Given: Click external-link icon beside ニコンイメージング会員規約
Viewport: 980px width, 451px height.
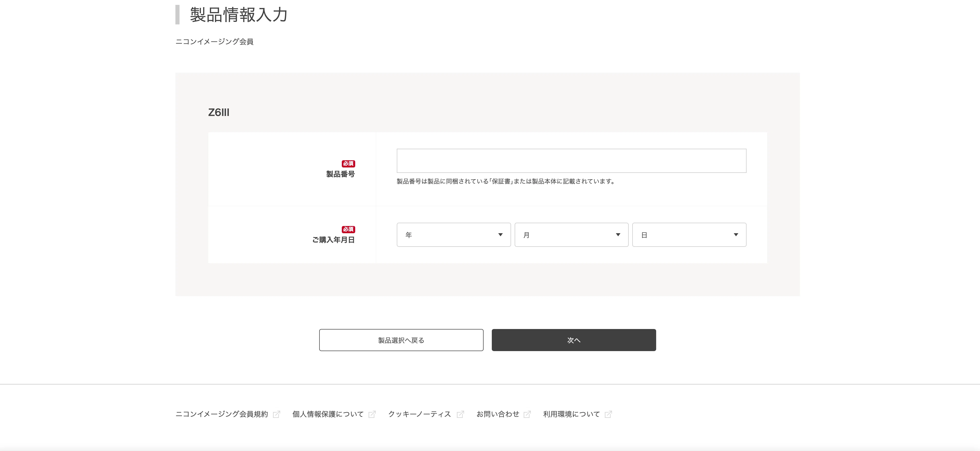Looking at the screenshot, I should point(277,414).
